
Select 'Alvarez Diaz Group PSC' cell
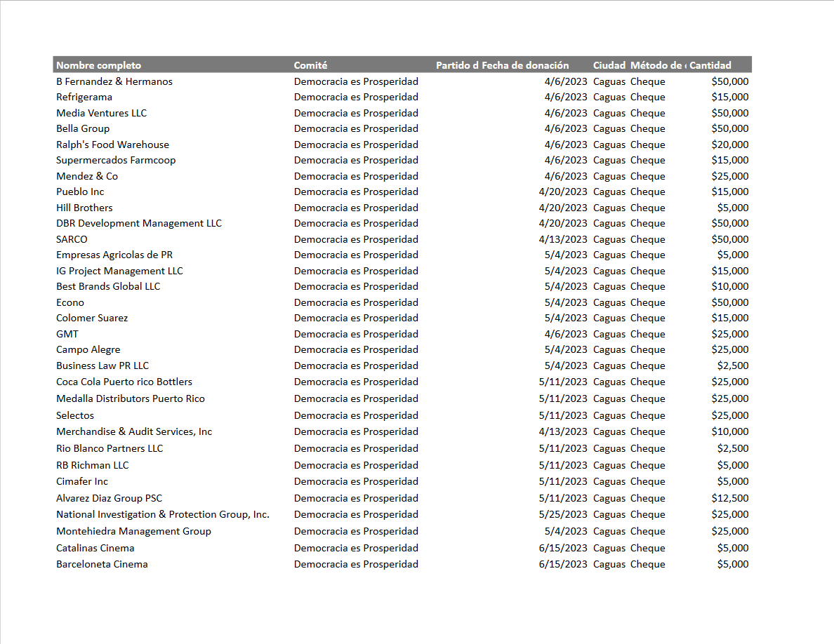coord(109,498)
